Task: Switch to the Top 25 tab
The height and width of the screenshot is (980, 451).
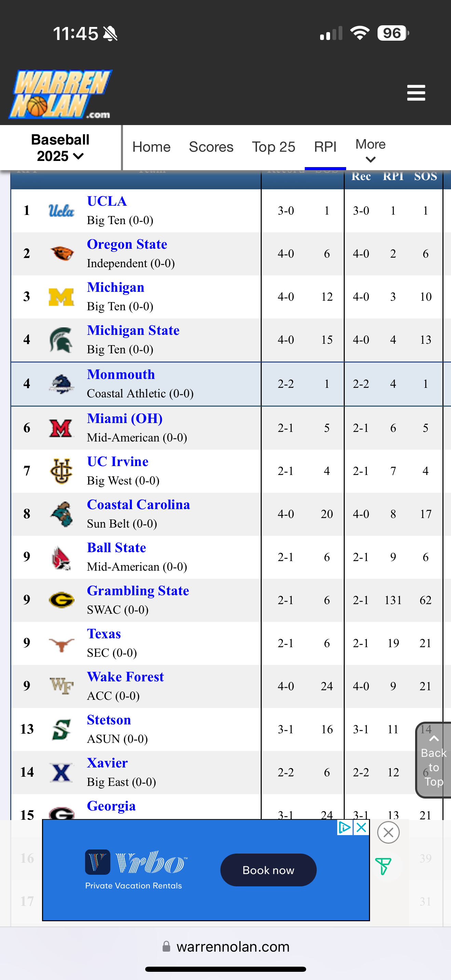Action: click(273, 147)
